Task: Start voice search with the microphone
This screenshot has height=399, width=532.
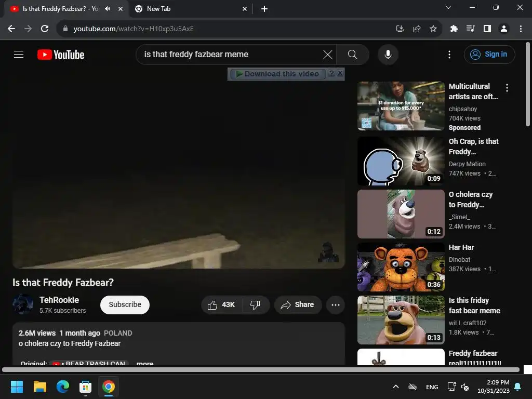Action: click(x=388, y=54)
